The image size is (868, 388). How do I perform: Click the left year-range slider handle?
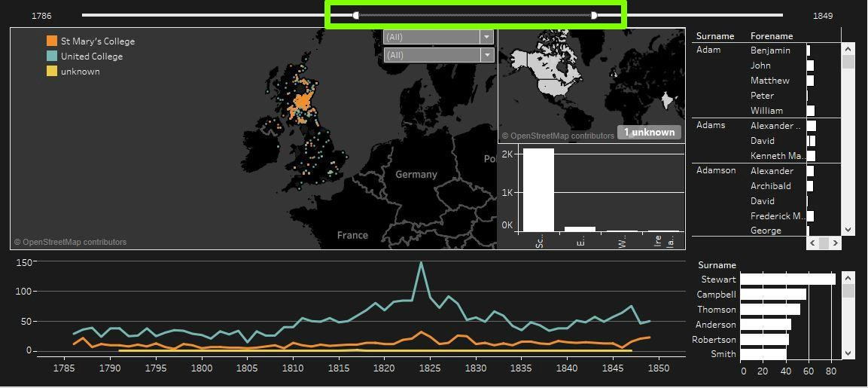tap(356, 16)
